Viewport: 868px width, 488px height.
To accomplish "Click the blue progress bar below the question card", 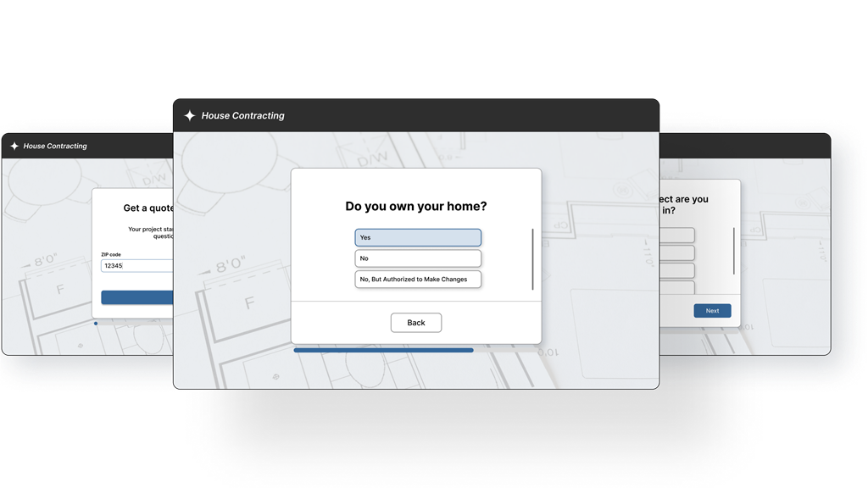I will coord(383,350).
